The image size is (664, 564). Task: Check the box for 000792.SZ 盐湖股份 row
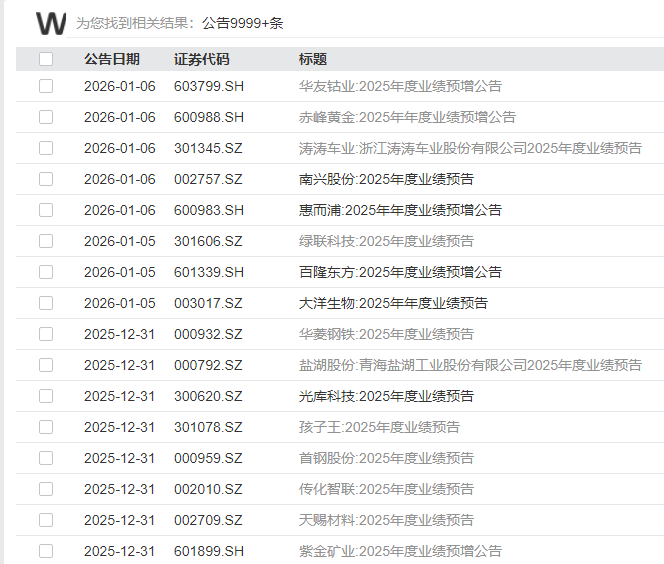(x=46, y=365)
